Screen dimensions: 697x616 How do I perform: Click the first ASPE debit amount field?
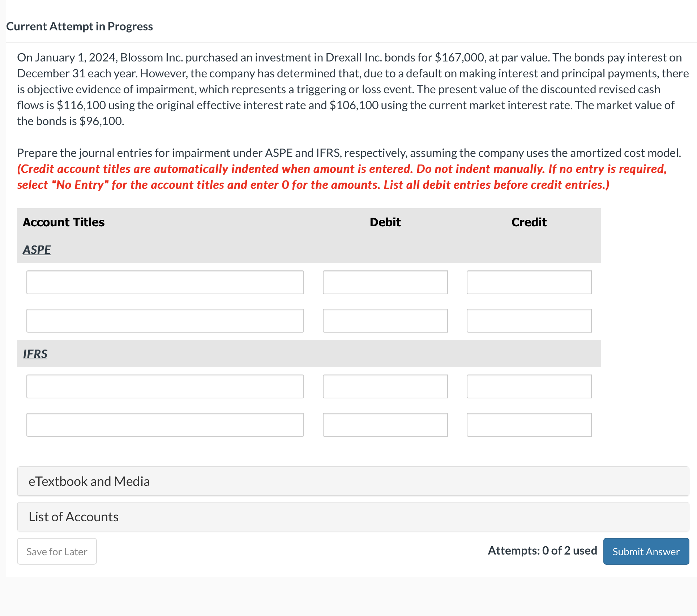pos(385,282)
